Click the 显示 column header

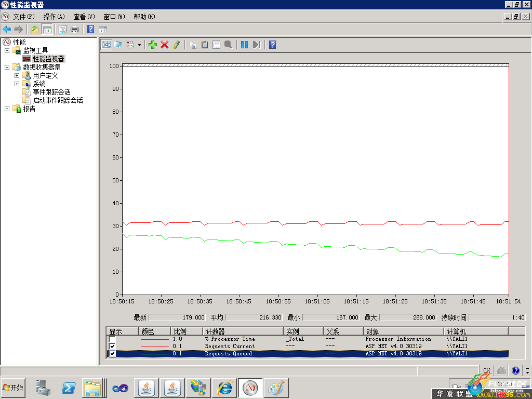122,331
